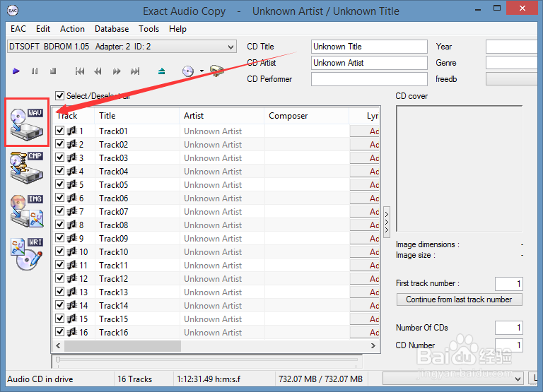The width and height of the screenshot is (543, 392).
Task: Open the Action menu
Action: click(72, 29)
